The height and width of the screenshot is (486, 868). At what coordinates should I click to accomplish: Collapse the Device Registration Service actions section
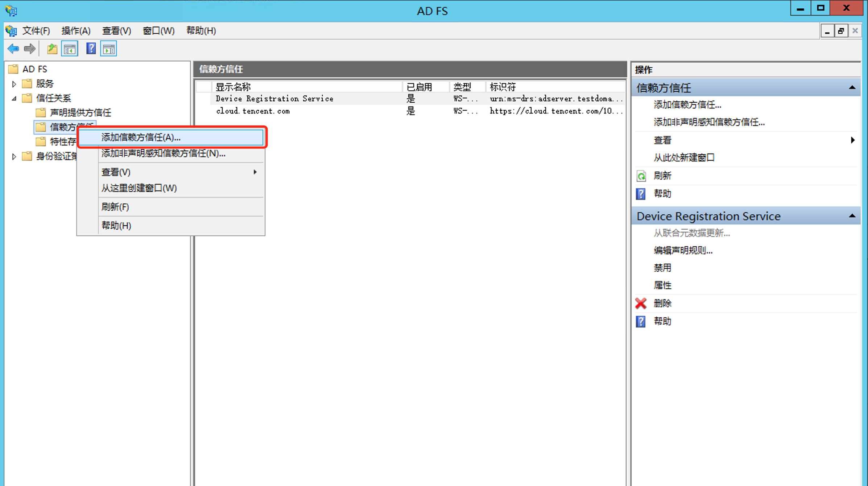[852, 216]
